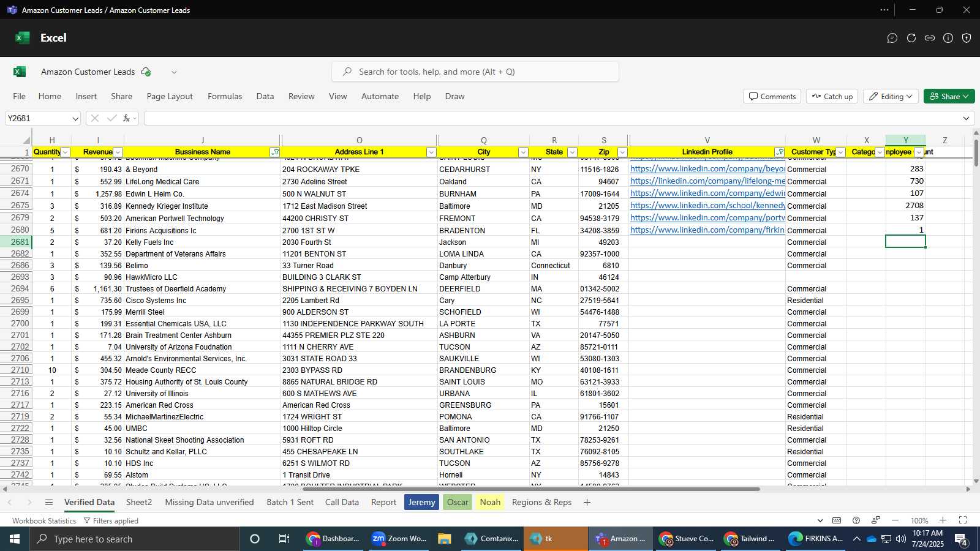Click the Search for tools box
The width and height of the screenshot is (980, 551).
click(x=475, y=72)
